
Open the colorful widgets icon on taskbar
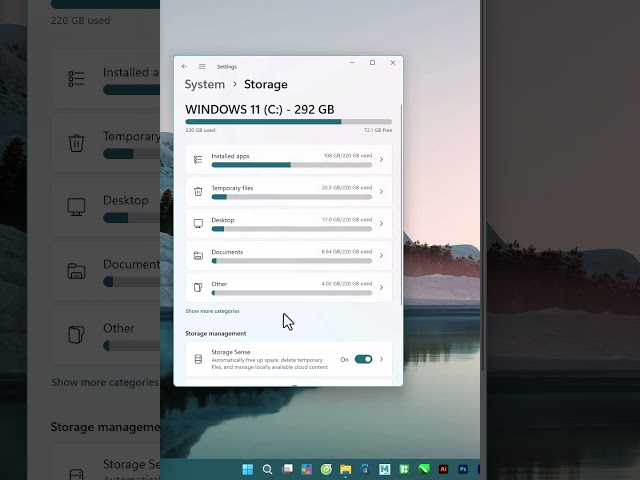click(x=307, y=469)
